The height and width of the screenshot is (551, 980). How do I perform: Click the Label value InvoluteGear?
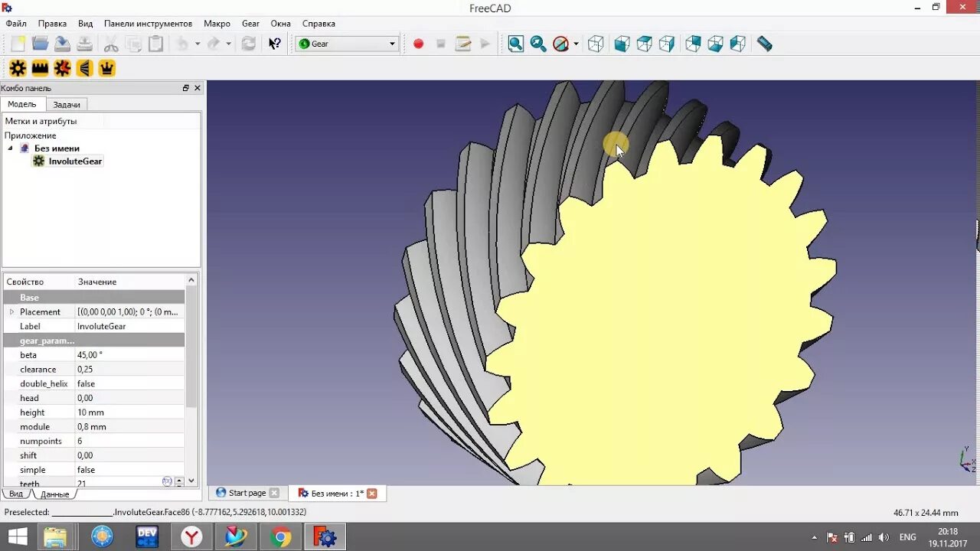(x=130, y=326)
